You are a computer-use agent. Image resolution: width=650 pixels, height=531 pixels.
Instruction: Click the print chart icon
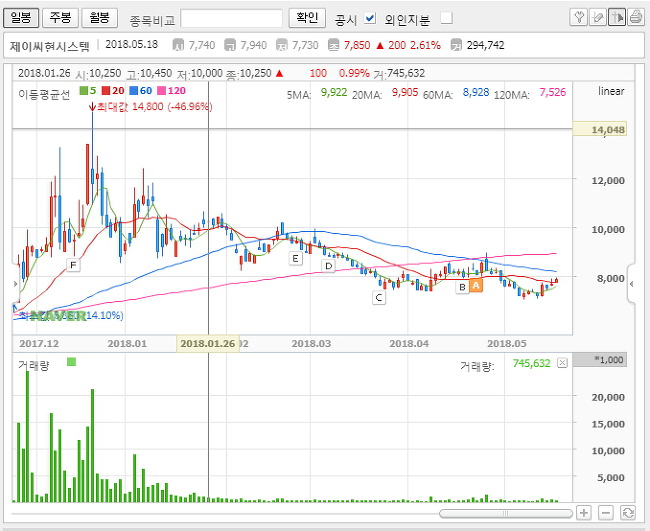coord(635,17)
